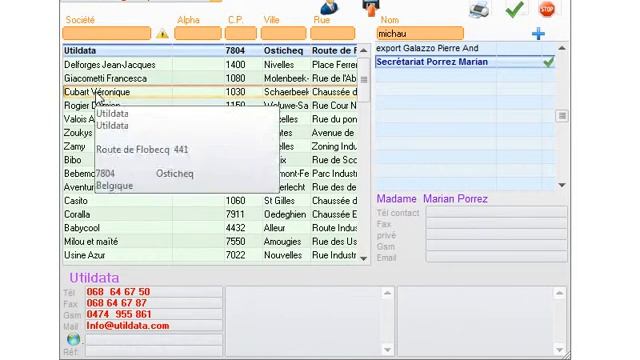Image resolution: width=640 pixels, height=360 pixels.
Task: Click the Alpha filter field
Action: (198, 33)
